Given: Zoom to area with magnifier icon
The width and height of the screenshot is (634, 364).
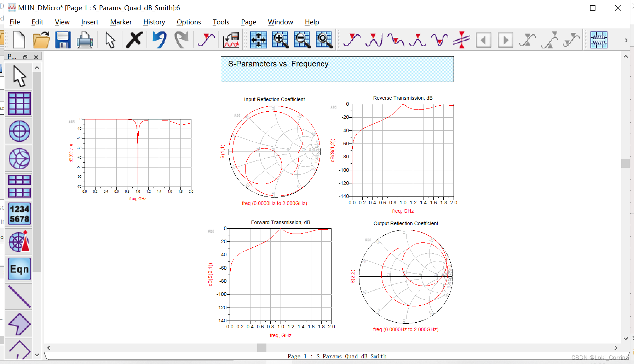Looking at the screenshot, I should (324, 40).
